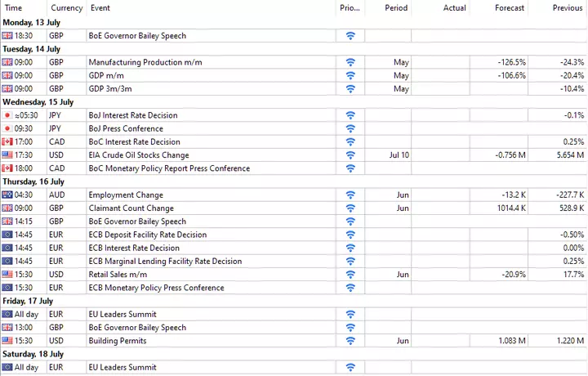Screen dimensions: 588x376
Task: Click the priority icon for Employment Change
Action: tap(350, 195)
